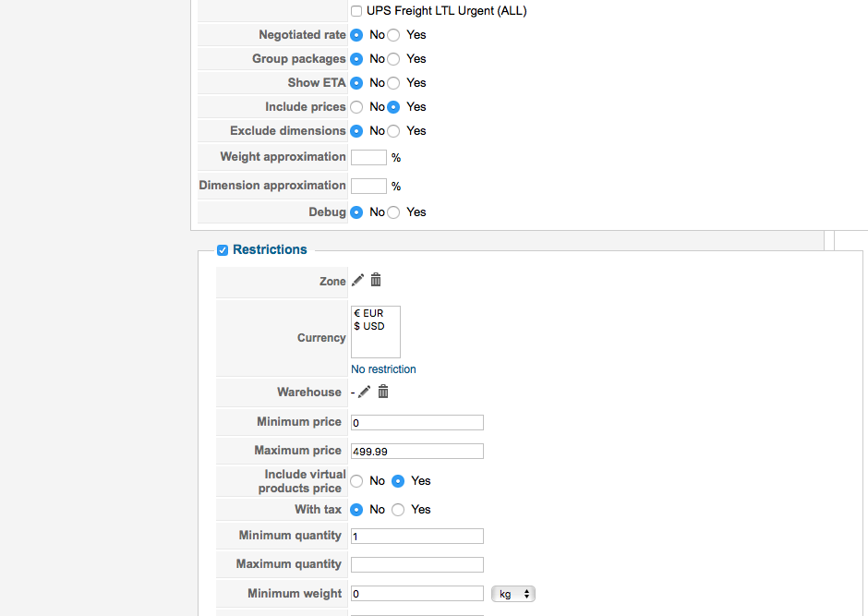
Task: Choose Yes for Exclude dimensions
Action: pos(394,131)
